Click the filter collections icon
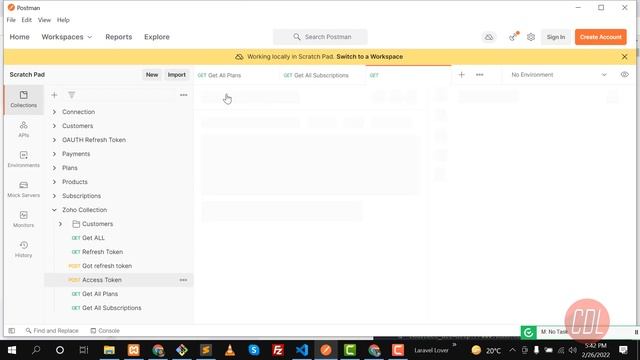 [71, 95]
